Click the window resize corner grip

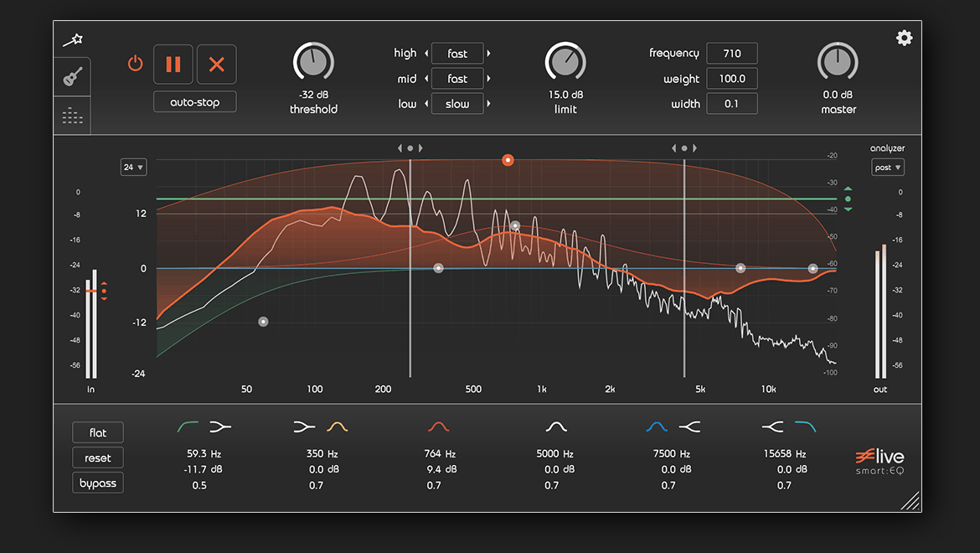[910, 501]
